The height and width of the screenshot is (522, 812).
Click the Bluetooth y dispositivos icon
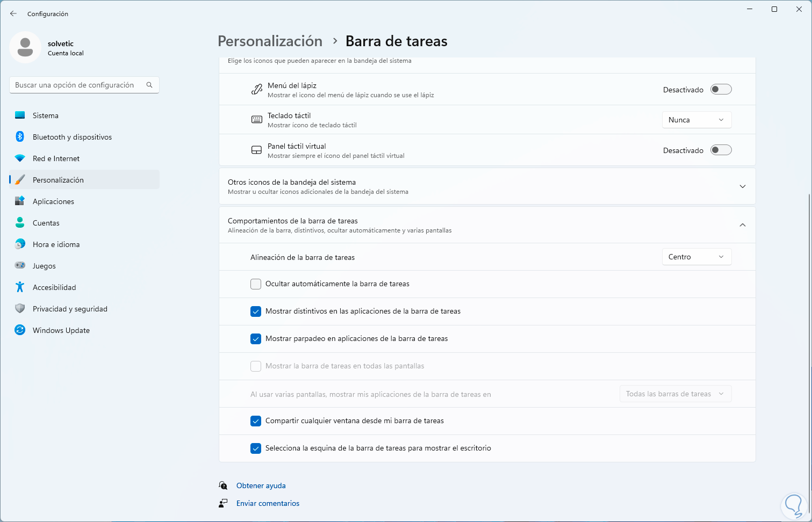pos(20,137)
